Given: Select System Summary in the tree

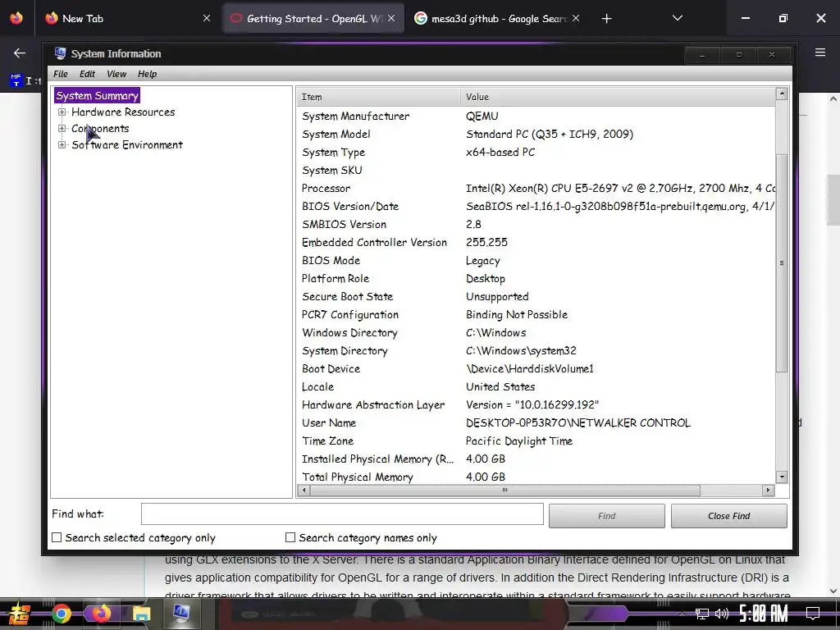Looking at the screenshot, I should [x=97, y=95].
